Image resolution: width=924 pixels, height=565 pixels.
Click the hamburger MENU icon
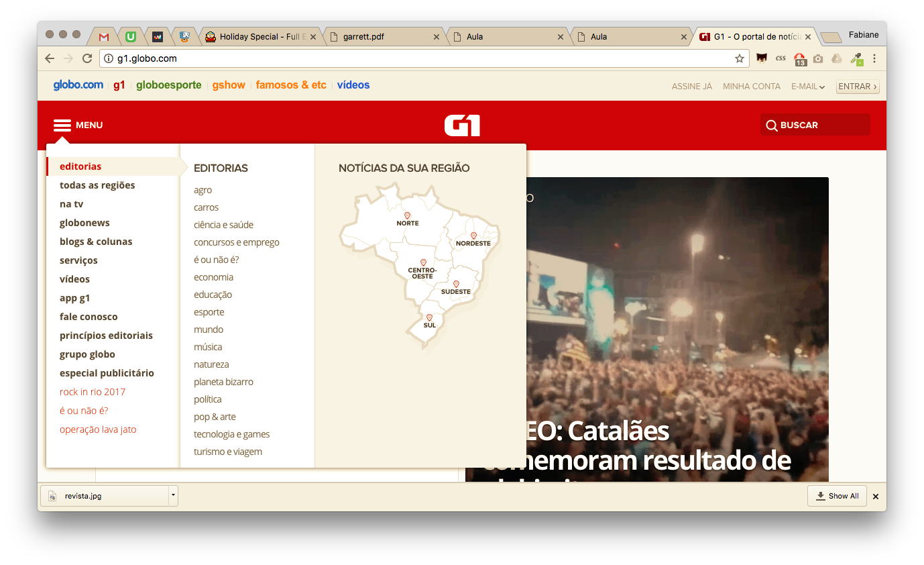(x=62, y=125)
